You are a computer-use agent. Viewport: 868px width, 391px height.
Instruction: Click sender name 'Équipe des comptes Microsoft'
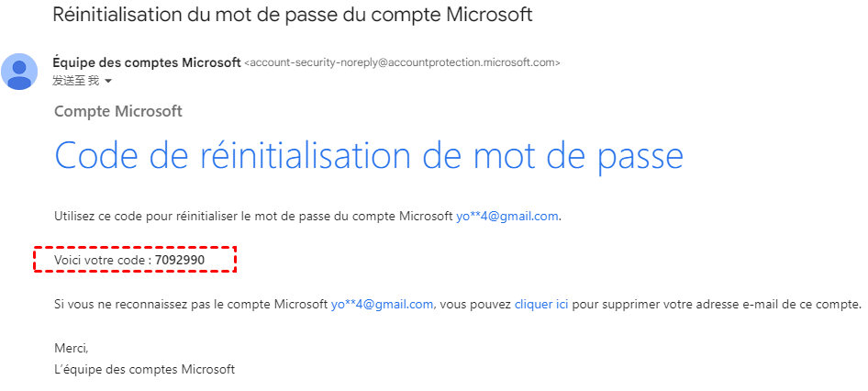pyautogui.click(x=147, y=62)
